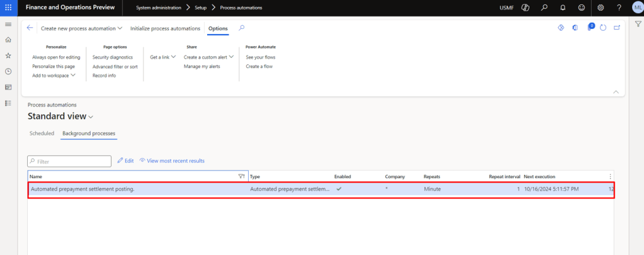Screen dimensions: 644x255
Task: Click View most recent results
Action: point(172,161)
